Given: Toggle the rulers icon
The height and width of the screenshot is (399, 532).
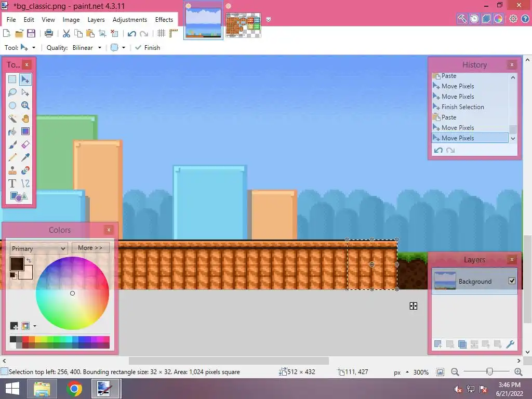Looking at the screenshot, I should [x=174, y=33].
